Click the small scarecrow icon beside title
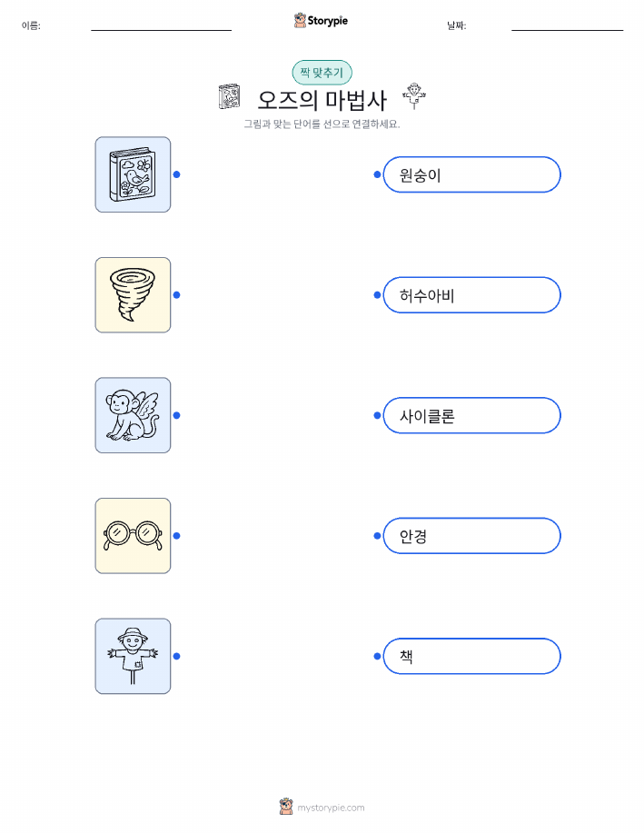This screenshot has width=644, height=833. [414, 96]
